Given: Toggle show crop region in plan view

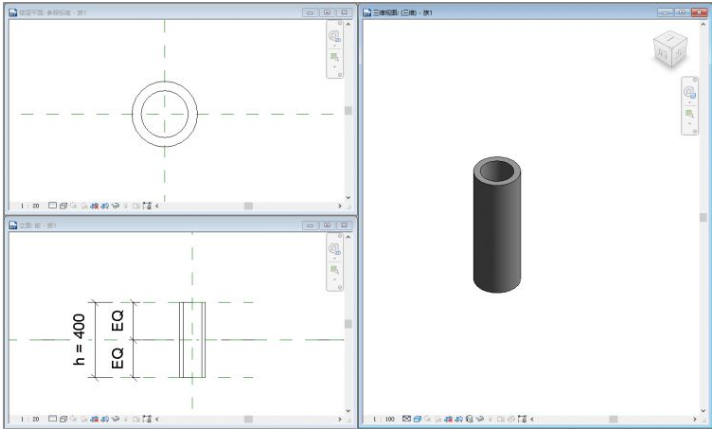Looking at the screenshot, I should 104,206.
